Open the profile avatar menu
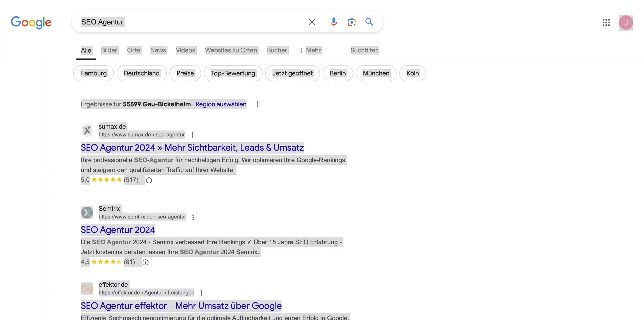Image resolution: width=644 pixels, height=320 pixels. tap(626, 22)
